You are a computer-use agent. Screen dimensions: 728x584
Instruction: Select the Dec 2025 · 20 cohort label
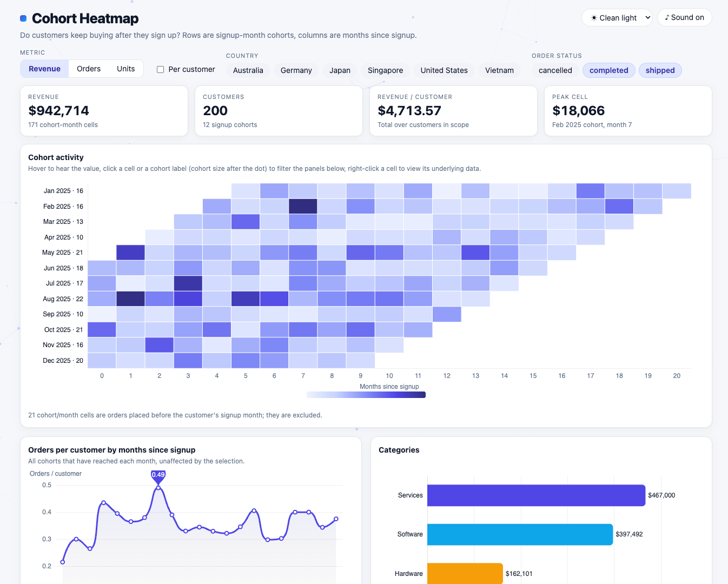[x=63, y=361]
